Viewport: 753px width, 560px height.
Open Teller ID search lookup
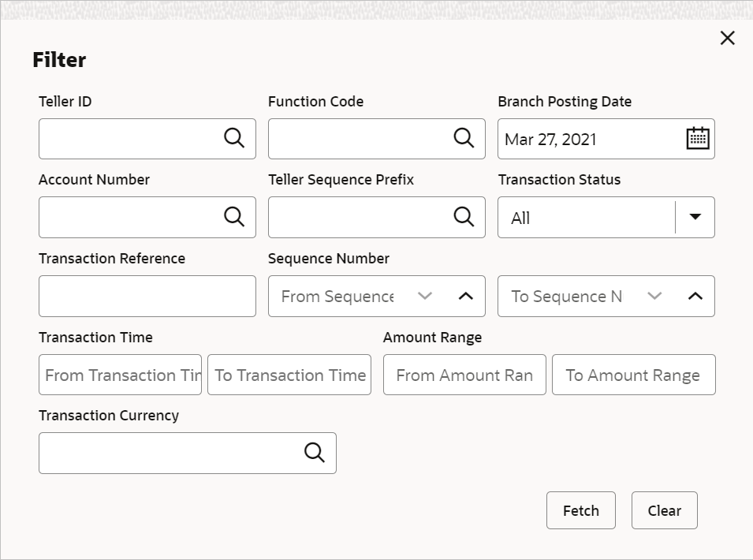tap(234, 138)
